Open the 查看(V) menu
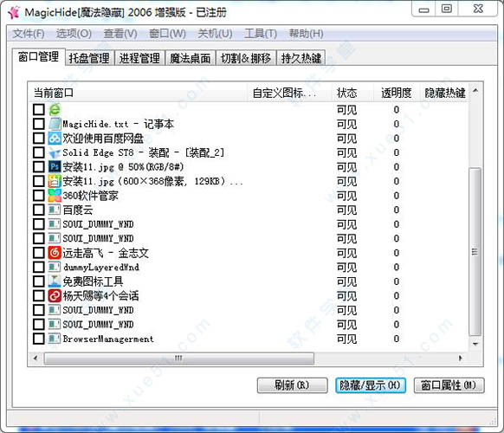This screenshot has height=433, width=504. 120,34
